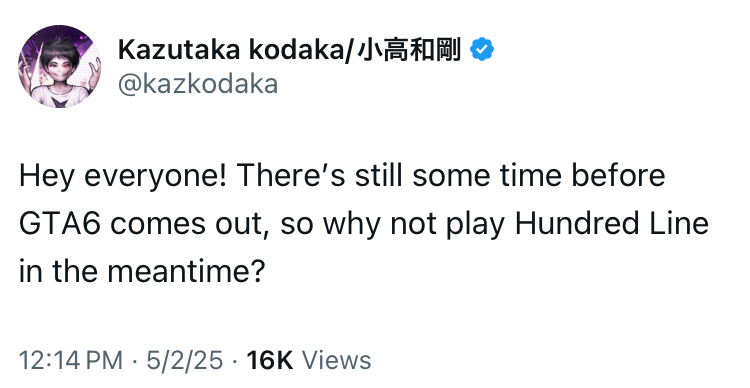Click the Views label

pos(336,360)
